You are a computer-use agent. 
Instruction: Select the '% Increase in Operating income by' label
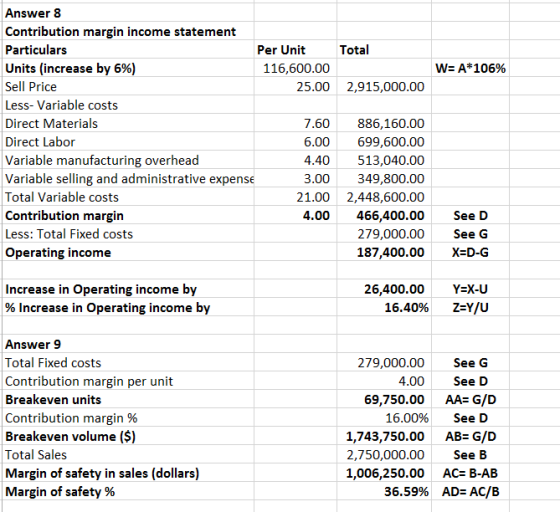(108, 308)
